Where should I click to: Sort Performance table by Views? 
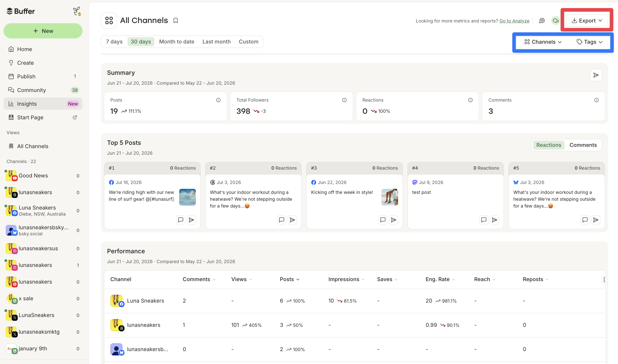(241, 279)
